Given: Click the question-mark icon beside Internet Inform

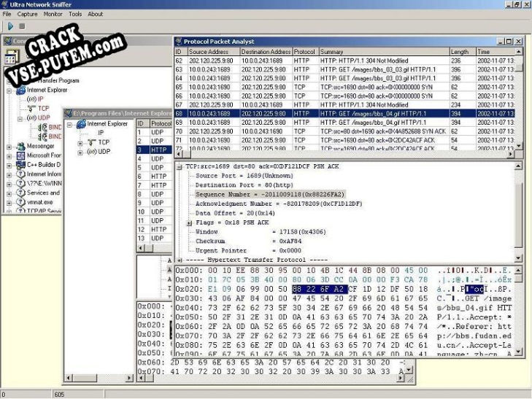Looking at the screenshot, I should pos(21,174).
